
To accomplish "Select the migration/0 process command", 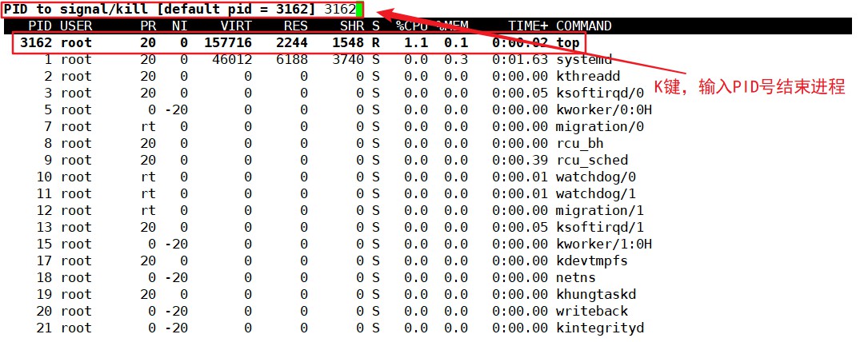I will [x=600, y=126].
